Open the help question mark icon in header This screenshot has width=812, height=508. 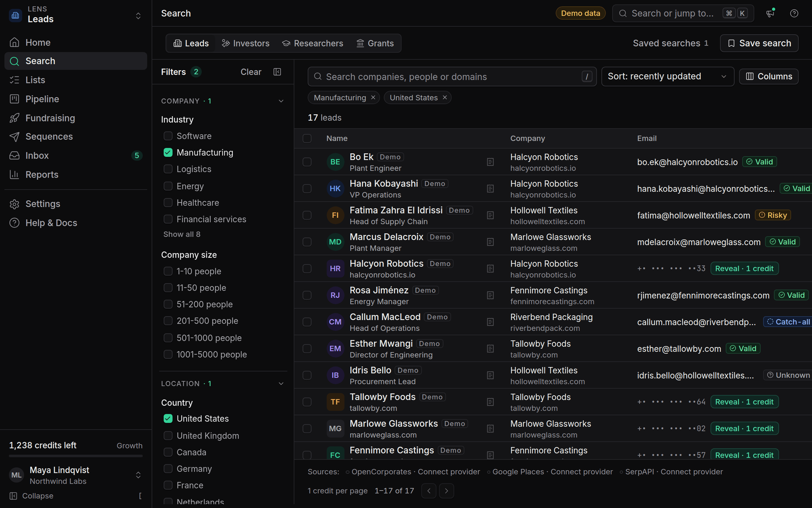(x=794, y=13)
